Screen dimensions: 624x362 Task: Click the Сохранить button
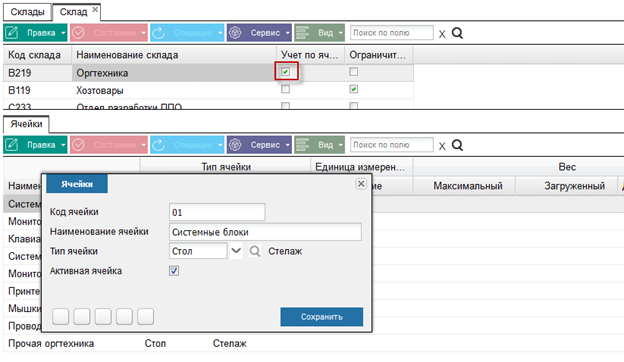(322, 317)
